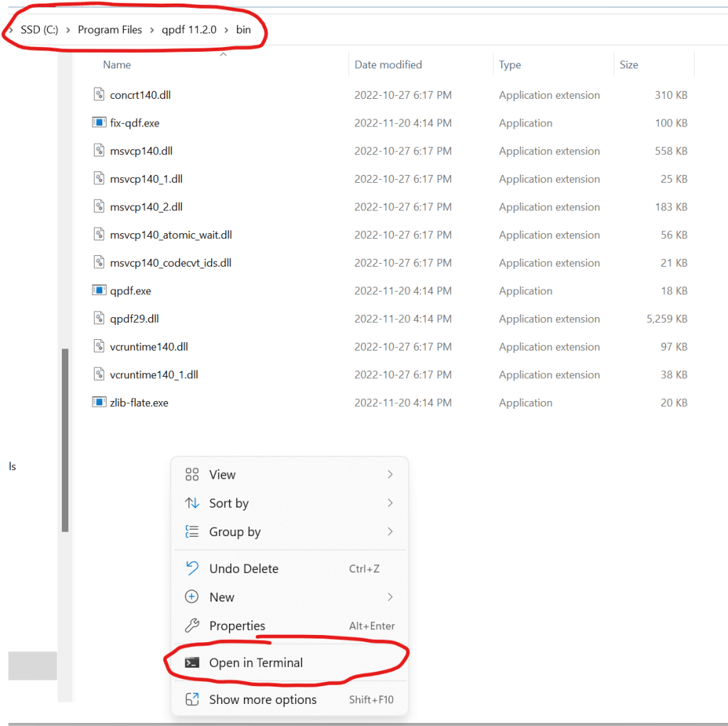This screenshot has height=726, width=728.
Task: Click the fix-qdf.exe application icon
Action: coord(99,122)
